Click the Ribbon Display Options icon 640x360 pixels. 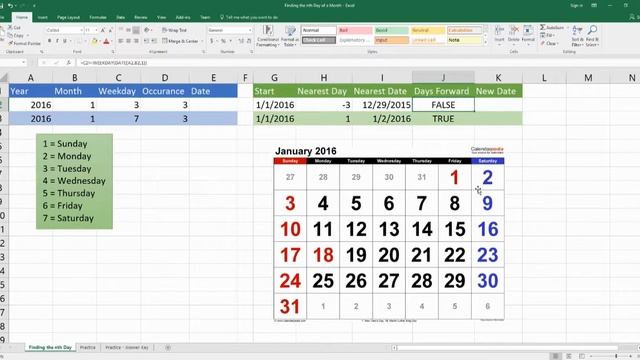[x=594, y=6]
